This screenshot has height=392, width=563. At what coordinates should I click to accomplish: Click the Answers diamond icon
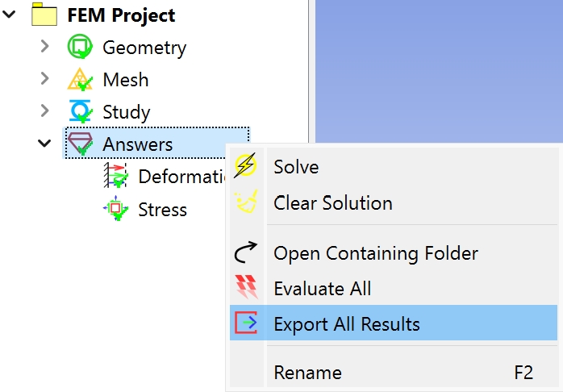(80, 144)
